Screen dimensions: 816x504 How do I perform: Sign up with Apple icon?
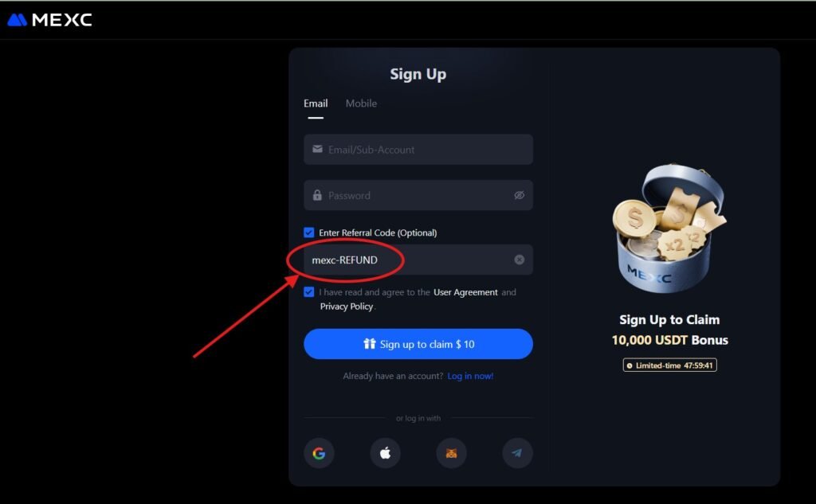pyautogui.click(x=385, y=453)
